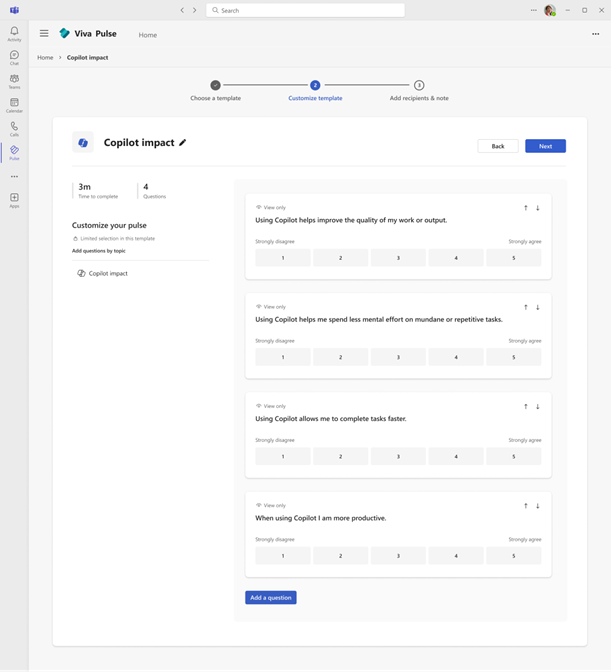Select the Pulse app in the sidebar
This screenshot has width=611, height=672.
coord(14,153)
